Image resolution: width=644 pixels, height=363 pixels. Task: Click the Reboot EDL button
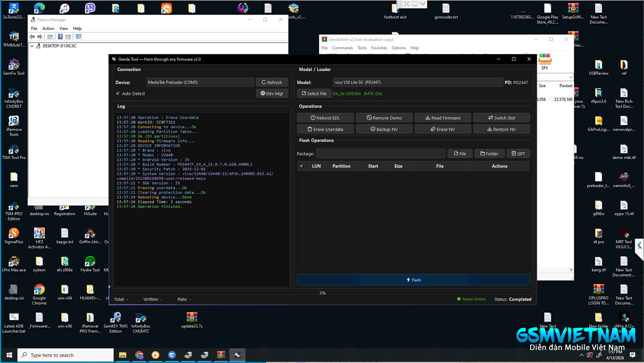325,118
